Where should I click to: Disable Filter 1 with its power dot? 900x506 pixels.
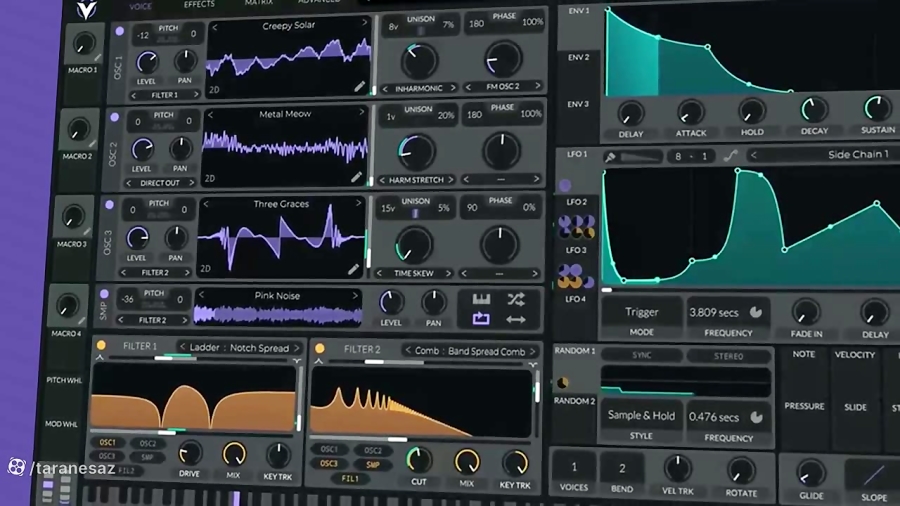pos(101,345)
